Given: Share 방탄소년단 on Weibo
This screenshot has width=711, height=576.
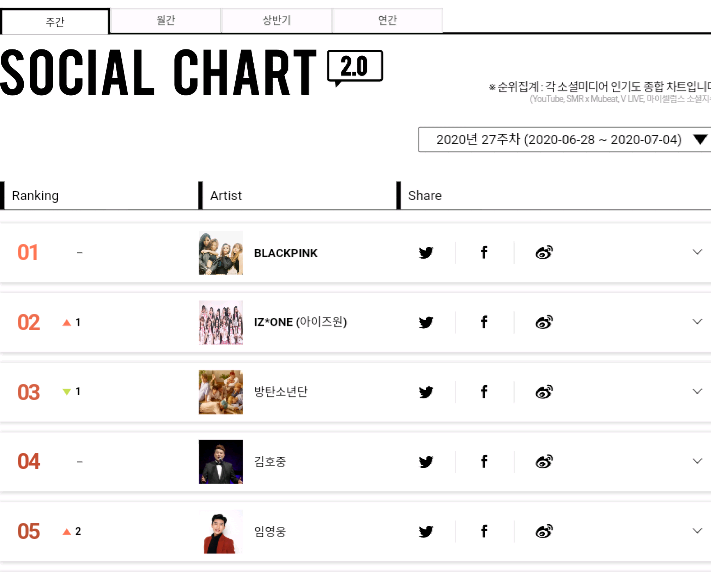Looking at the screenshot, I should click(x=544, y=392).
